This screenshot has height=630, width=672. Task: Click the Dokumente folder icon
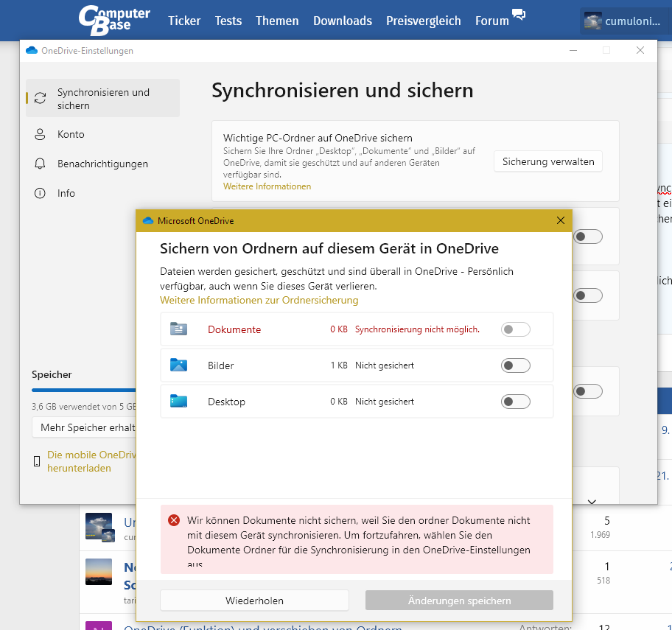coord(179,329)
